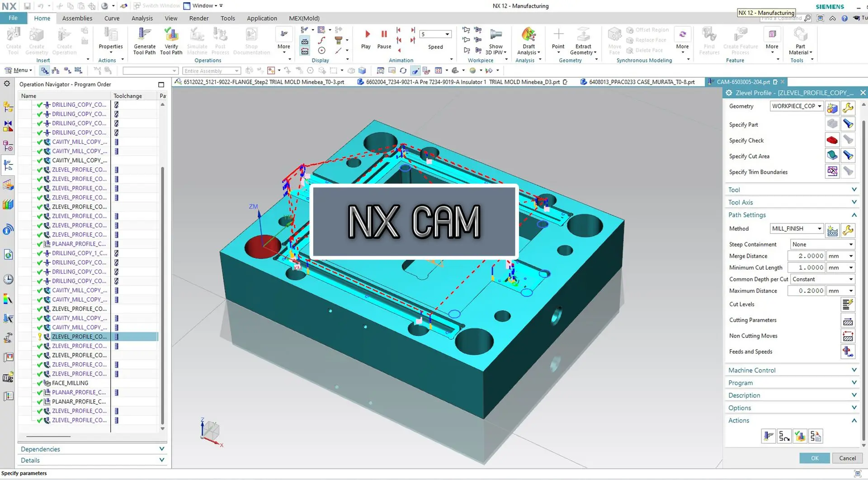868x480 pixels.
Task: Select the FACE_MILLING operation
Action: 70,383
